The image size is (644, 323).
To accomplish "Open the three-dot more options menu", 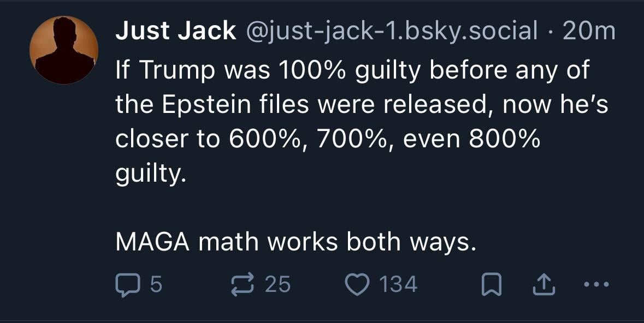I will click(595, 284).
